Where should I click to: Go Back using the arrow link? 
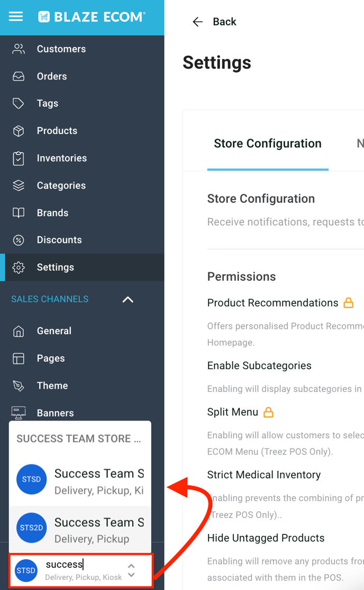coord(214,22)
